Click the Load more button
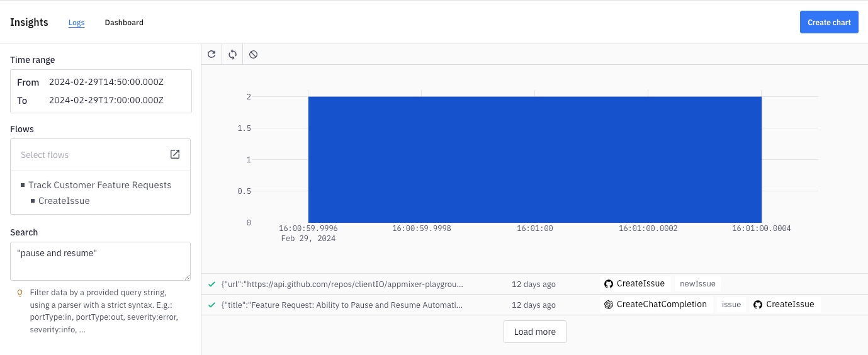Image resolution: width=868 pixels, height=355 pixels. [534, 332]
